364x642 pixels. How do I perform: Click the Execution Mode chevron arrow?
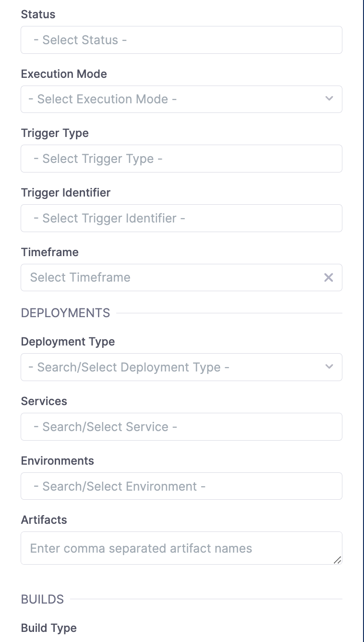(329, 99)
